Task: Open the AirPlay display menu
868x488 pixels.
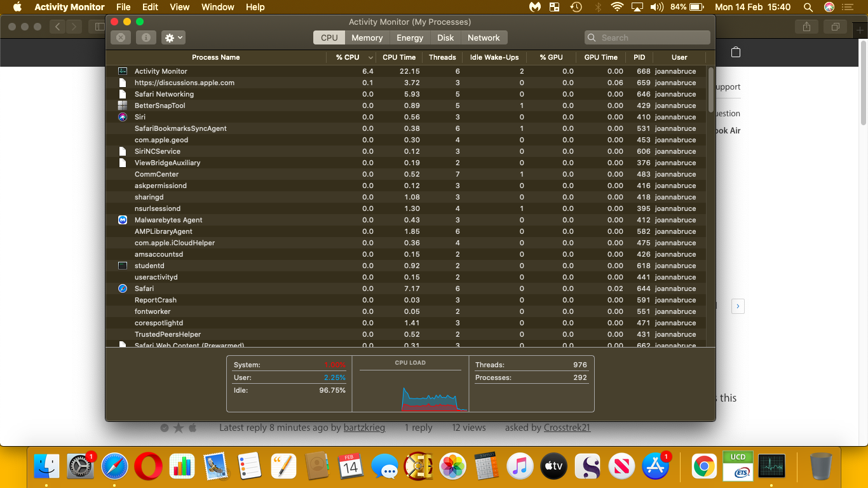Action: click(637, 7)
